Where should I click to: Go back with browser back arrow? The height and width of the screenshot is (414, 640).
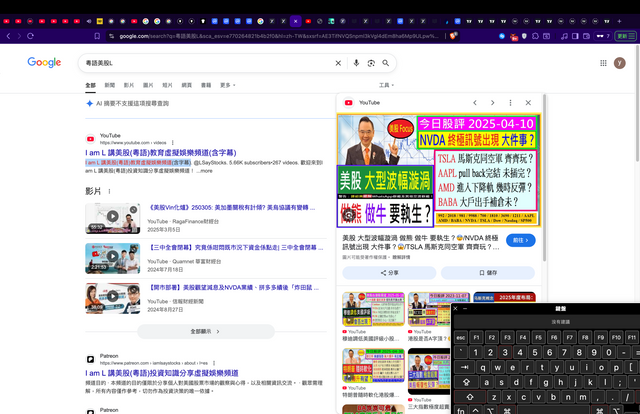[x=8, y=36]
